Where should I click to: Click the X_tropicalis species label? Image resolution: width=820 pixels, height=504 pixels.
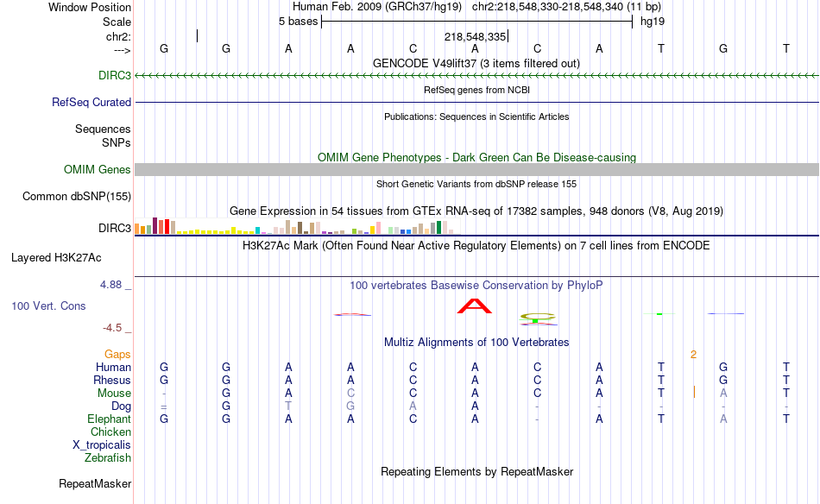coord(102,445)
